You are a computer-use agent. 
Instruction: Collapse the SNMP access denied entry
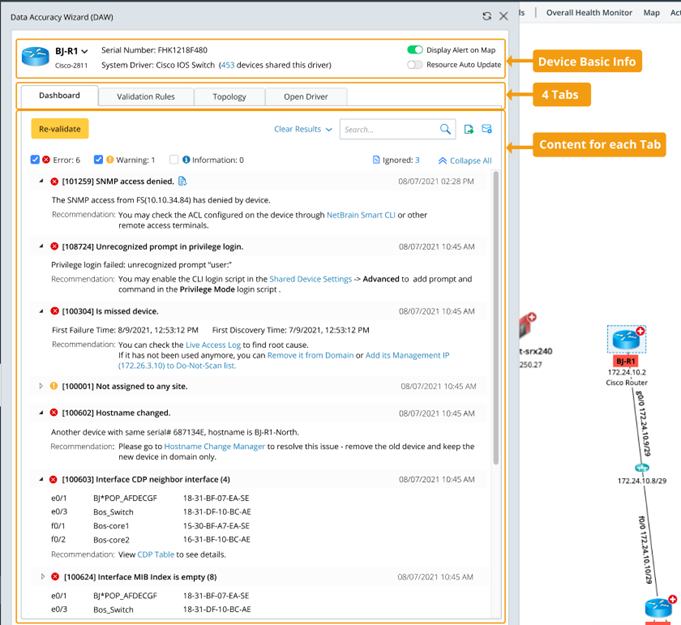pyautogui.click(x=42, y=181)
